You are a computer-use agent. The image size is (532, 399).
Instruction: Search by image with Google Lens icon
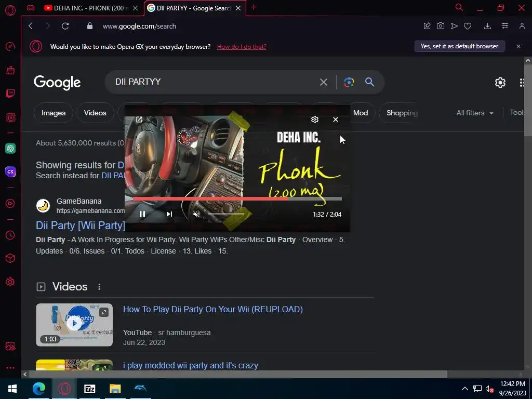pos(349,82)
